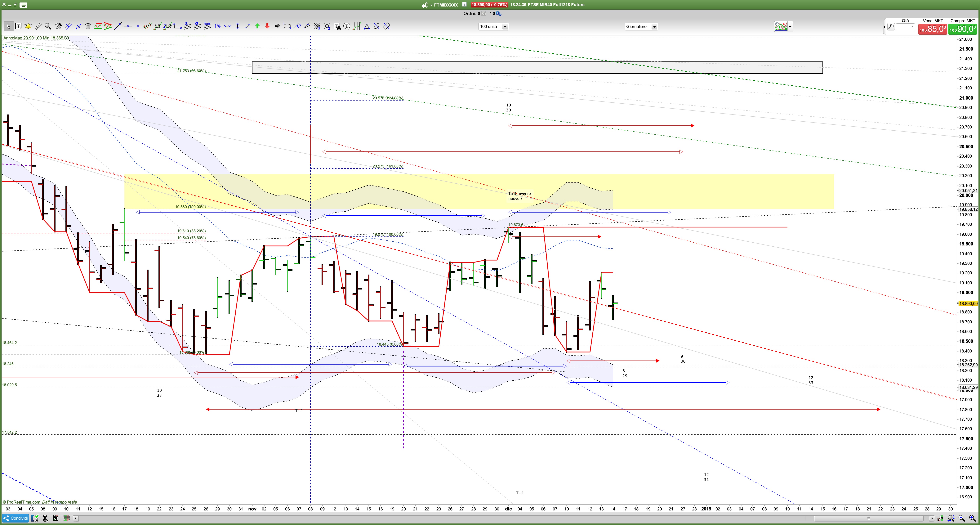The image size is (980, 525).
Task: Click the 2019 year label on time axis
Action: tap(706, 509)
